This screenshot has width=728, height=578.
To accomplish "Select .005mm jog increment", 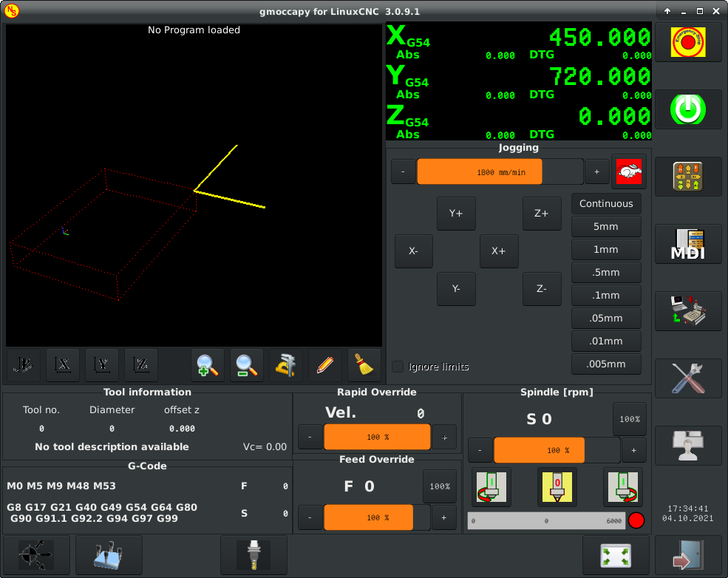I will [x=606, y=364].
